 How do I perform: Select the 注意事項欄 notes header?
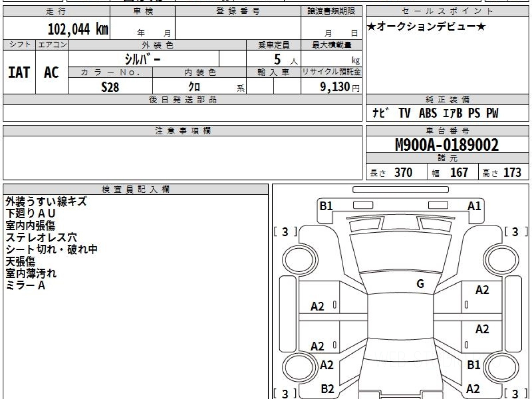point(182,131)
